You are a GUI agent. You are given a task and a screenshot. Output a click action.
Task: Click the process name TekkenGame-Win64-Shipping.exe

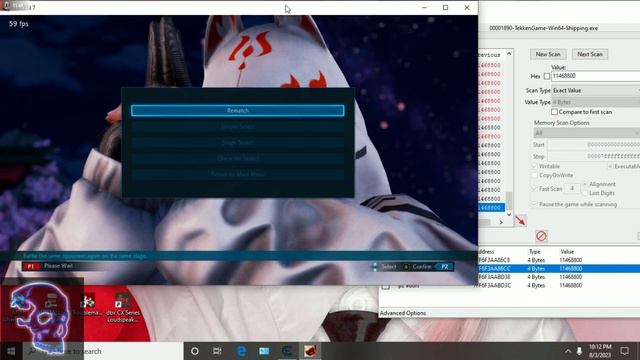point(544,28)
